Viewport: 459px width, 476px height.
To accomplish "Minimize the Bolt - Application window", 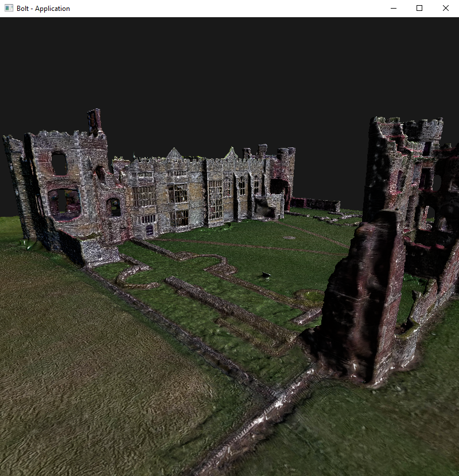I will tap(394, 8).
